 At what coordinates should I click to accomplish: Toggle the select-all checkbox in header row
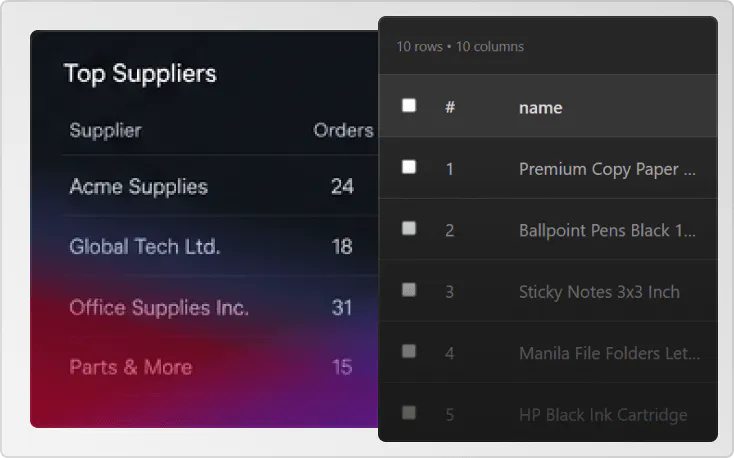[409, 105]
